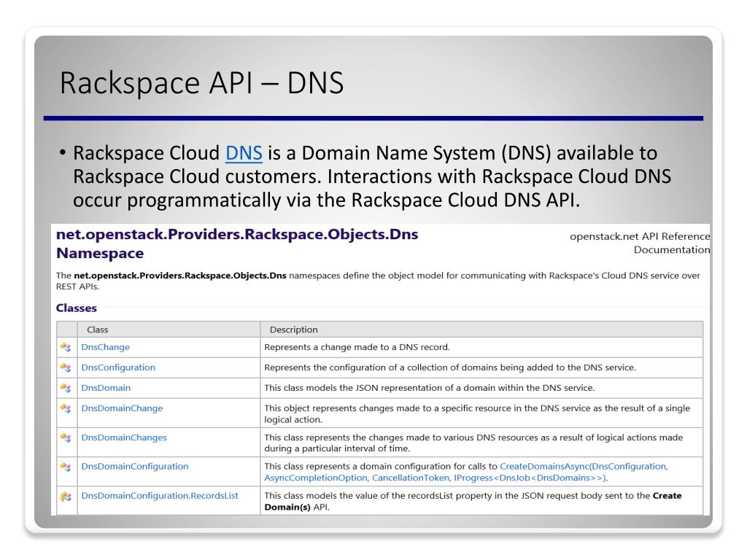
Task: Click the class icon beside DnsConfiguration
Action: click(66, 367)
